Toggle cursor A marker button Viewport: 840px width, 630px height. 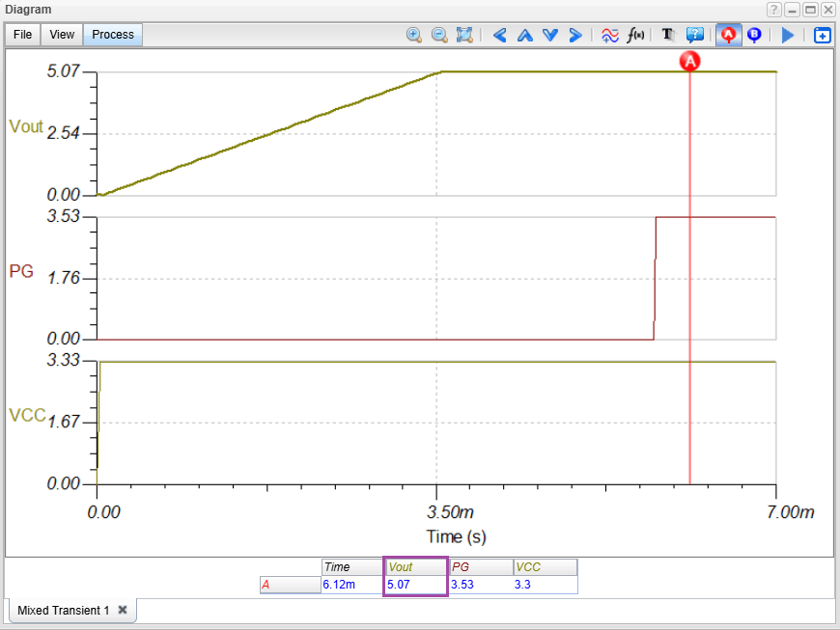pos(729,35)
